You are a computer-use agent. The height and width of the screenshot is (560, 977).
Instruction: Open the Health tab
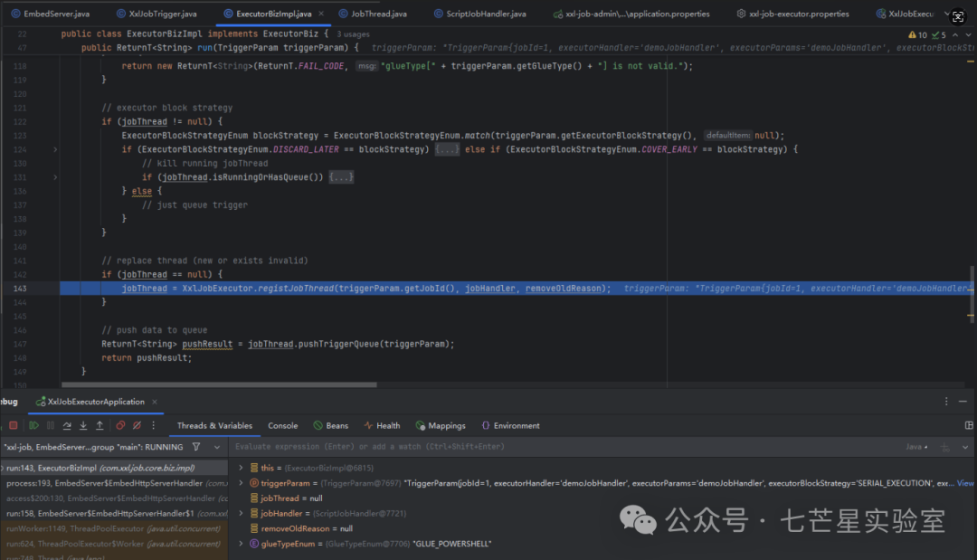(382, 425)
